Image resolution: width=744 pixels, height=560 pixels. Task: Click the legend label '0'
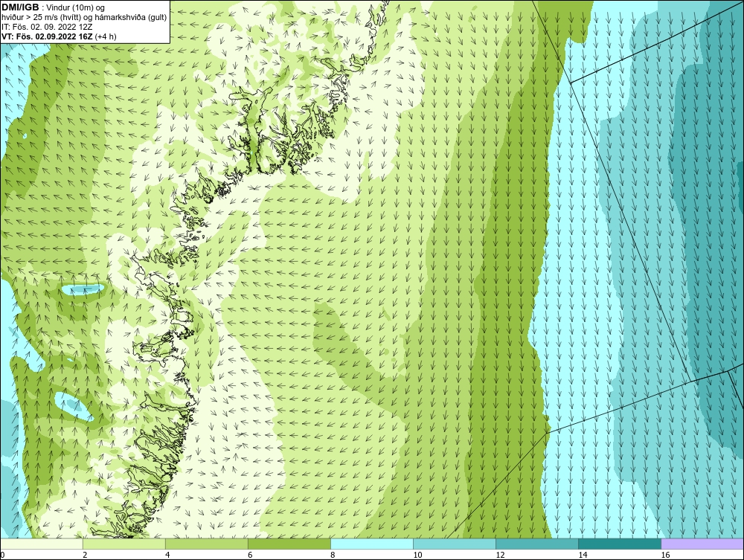tap(2, 555)
